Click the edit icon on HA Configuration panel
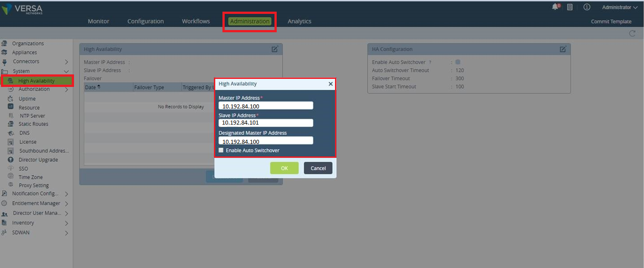The width and height of the screenshot is (644, 268). [x=563, y=49]
